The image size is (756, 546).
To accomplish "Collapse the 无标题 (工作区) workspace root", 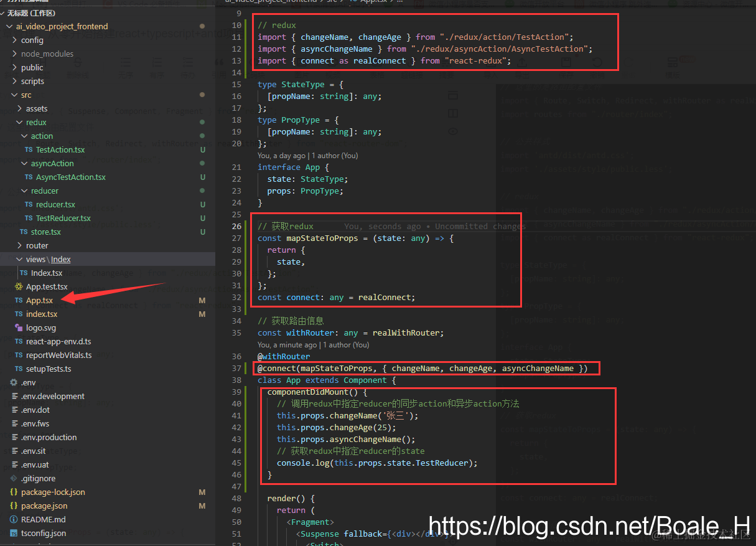I will [x=4, y=13].
